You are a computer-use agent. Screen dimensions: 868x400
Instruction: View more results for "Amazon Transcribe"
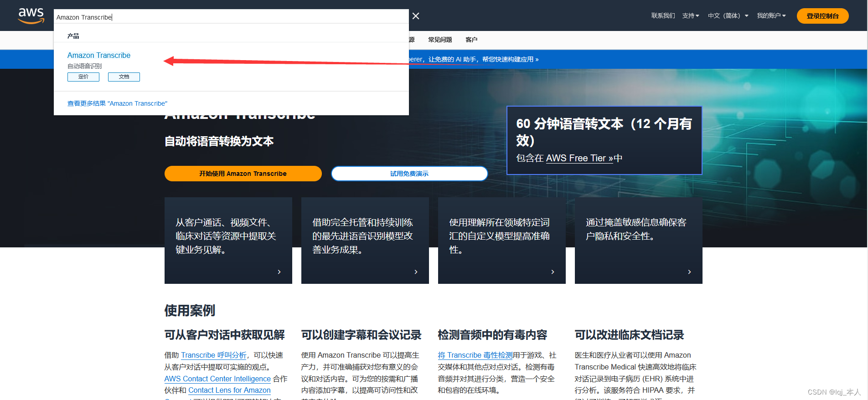pyautogui.click(x=117, y=103)
